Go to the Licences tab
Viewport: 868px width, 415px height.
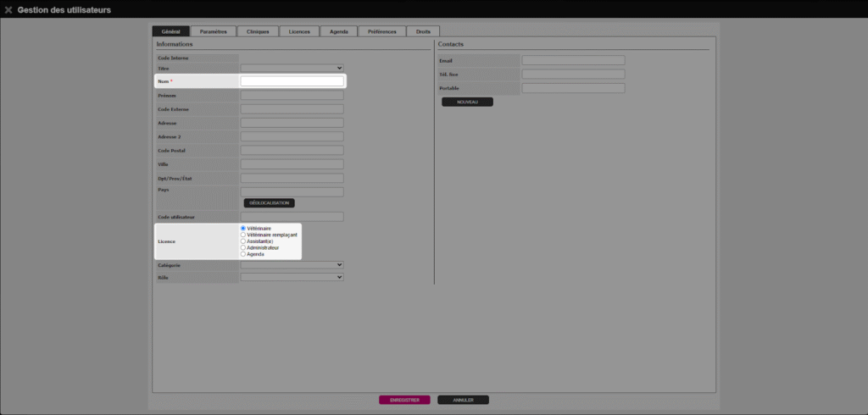click(299, 31)
